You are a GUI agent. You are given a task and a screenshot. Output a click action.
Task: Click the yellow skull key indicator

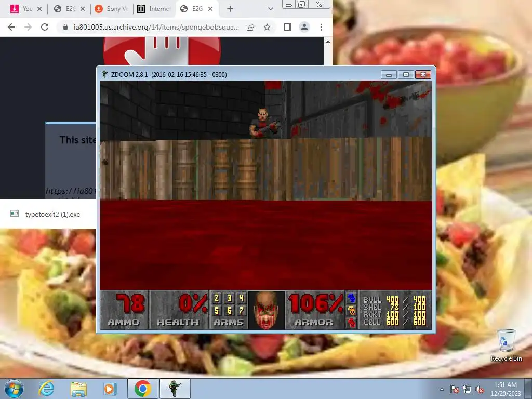(352, 310)
